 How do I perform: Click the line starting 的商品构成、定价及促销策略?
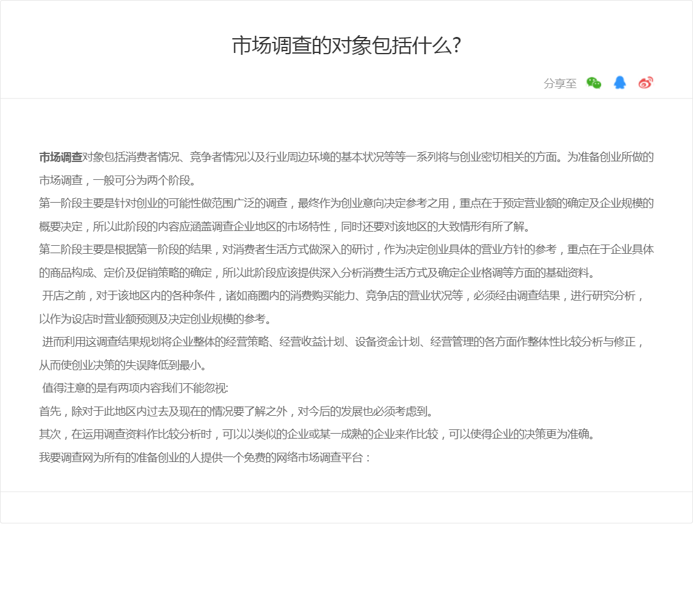tap(317, 273)
